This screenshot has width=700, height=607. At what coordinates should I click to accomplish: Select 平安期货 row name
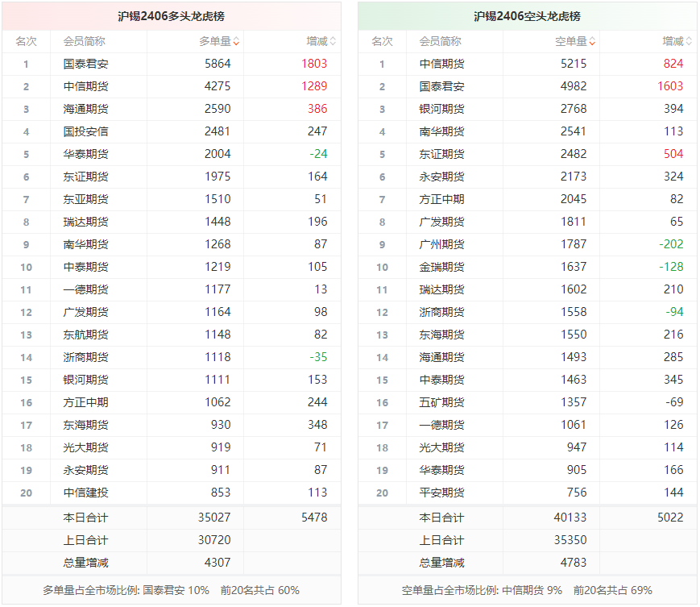(x=441, y=493)
